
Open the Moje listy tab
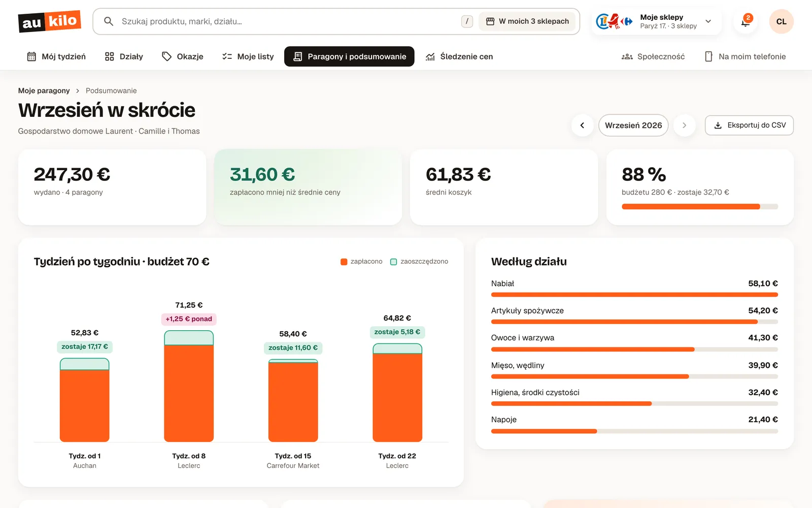click(x=248, y=56)
